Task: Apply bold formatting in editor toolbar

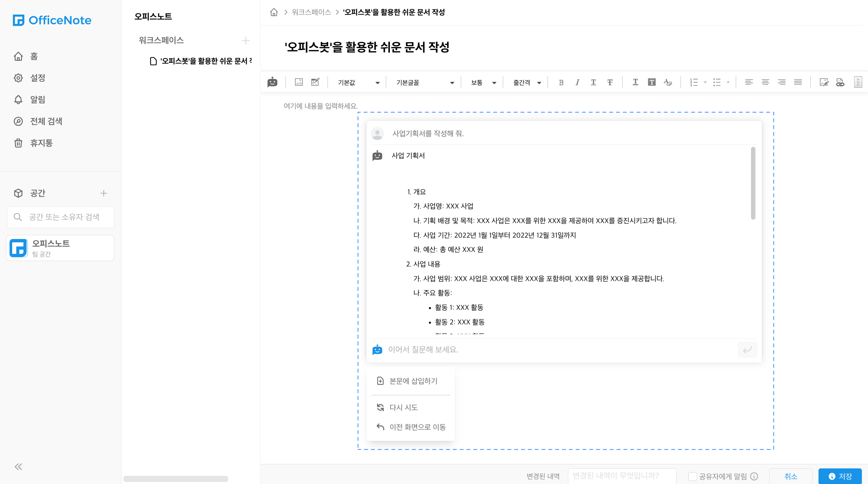Action: click(x=561, y=82)
